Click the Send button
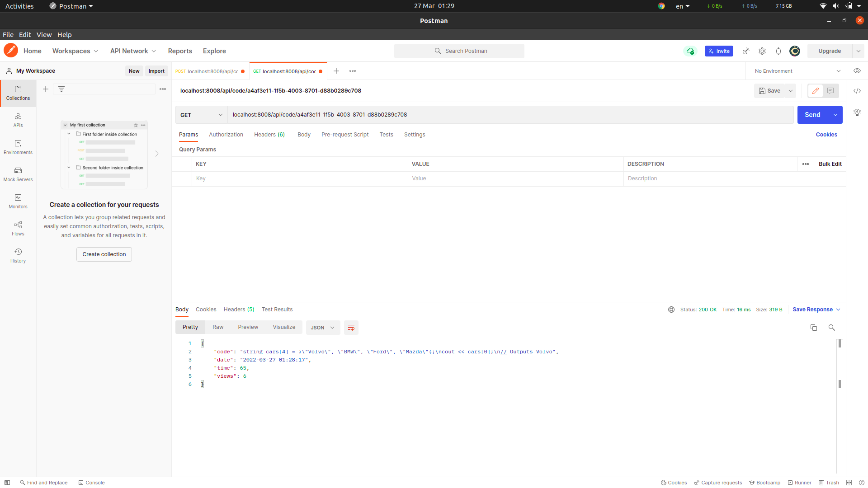The width and height of the screenshot is (868, 488). click(x=812, y=115)
